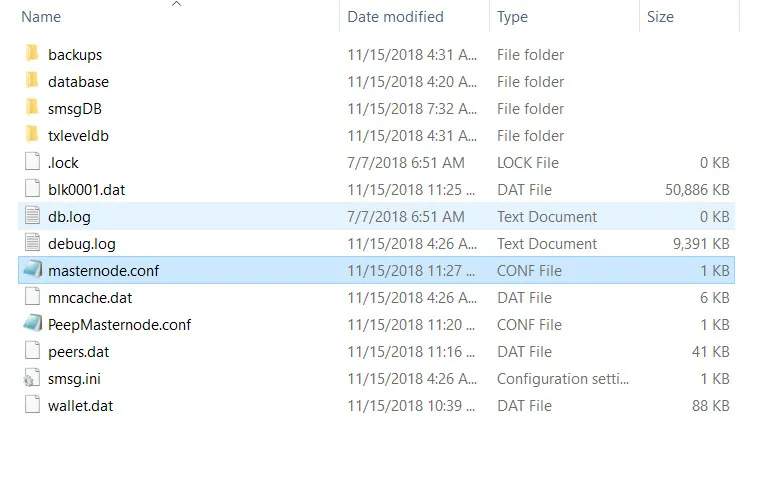
Task: Select the backups folder icon
Action: 32,53
